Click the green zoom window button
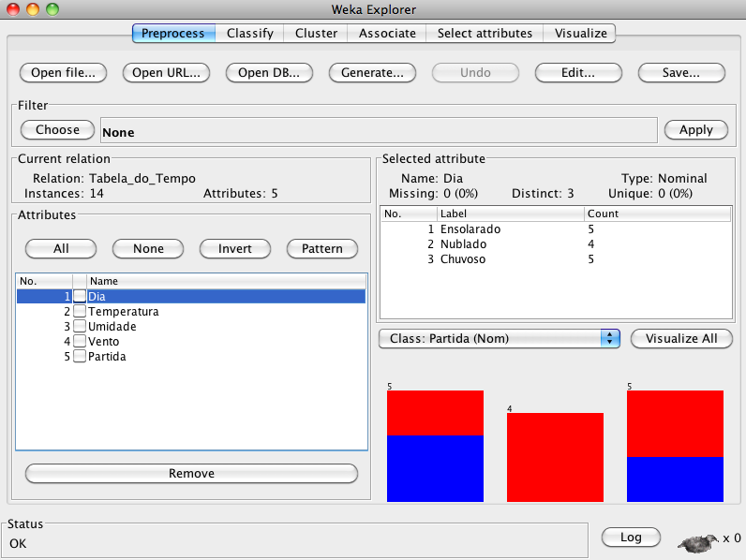The image size is (746, 560). tap(52, 9)
